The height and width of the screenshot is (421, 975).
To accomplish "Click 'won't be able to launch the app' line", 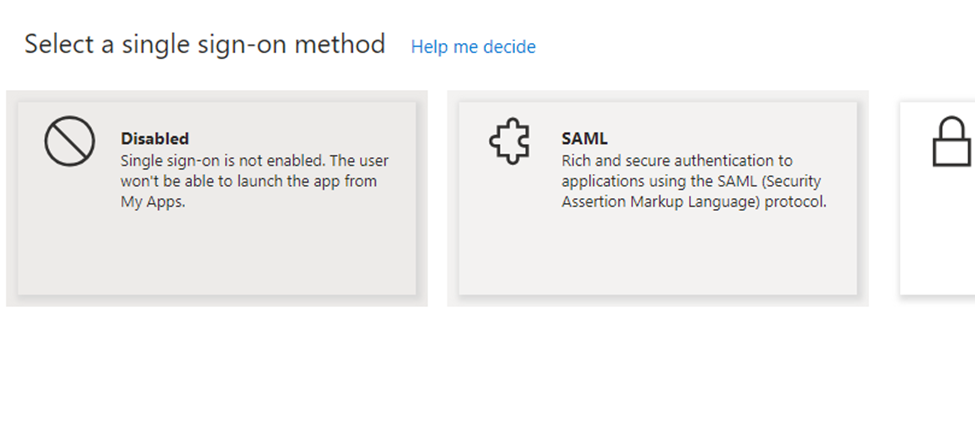I will (249, 182).
